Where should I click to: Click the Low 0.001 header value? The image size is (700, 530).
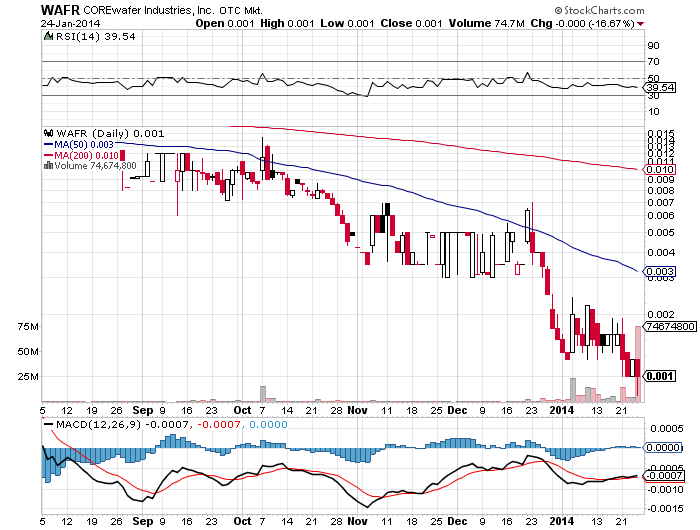coord(347,24)
